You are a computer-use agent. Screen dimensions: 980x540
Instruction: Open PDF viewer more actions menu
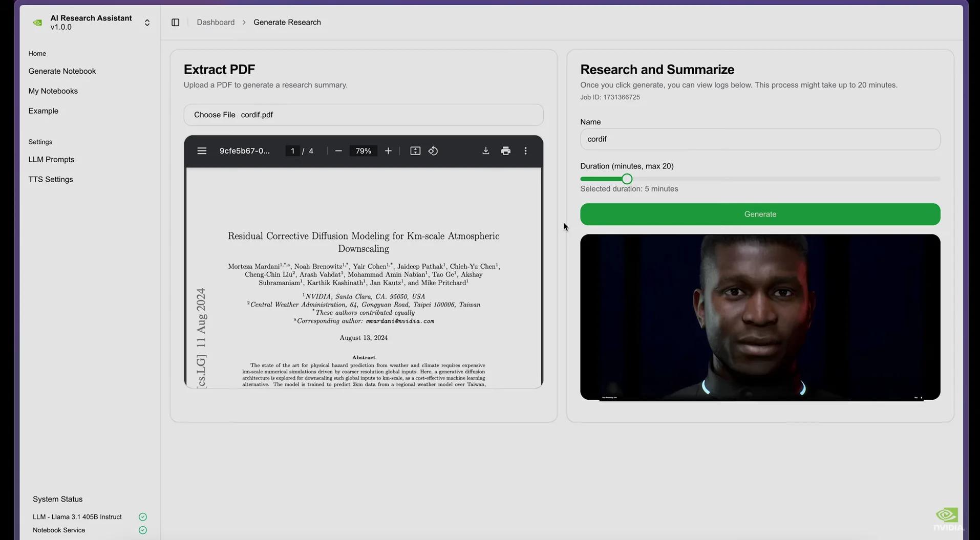click(525, 151)
